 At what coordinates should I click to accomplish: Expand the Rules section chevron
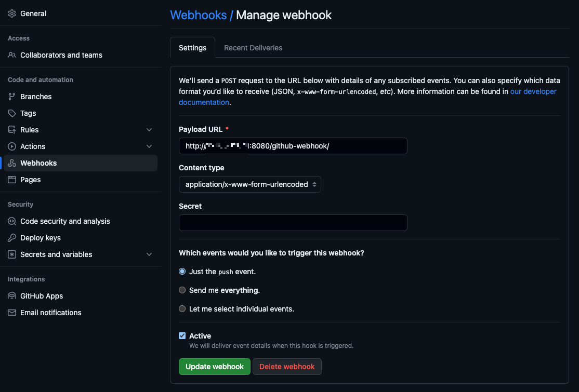point(149,130)
